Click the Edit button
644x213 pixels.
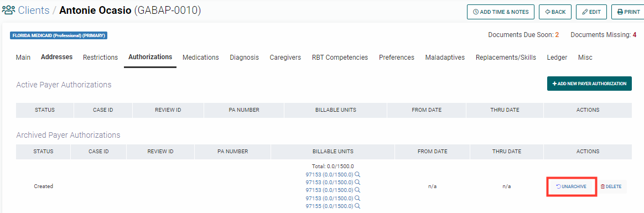[591, 12]
